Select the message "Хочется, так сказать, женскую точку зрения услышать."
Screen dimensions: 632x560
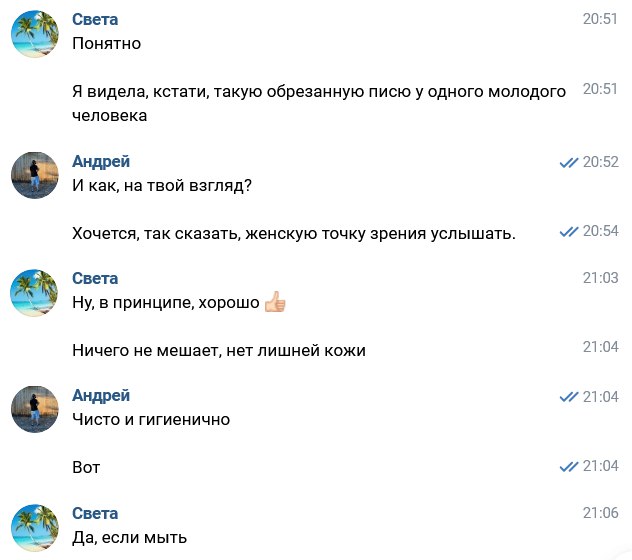294,233
